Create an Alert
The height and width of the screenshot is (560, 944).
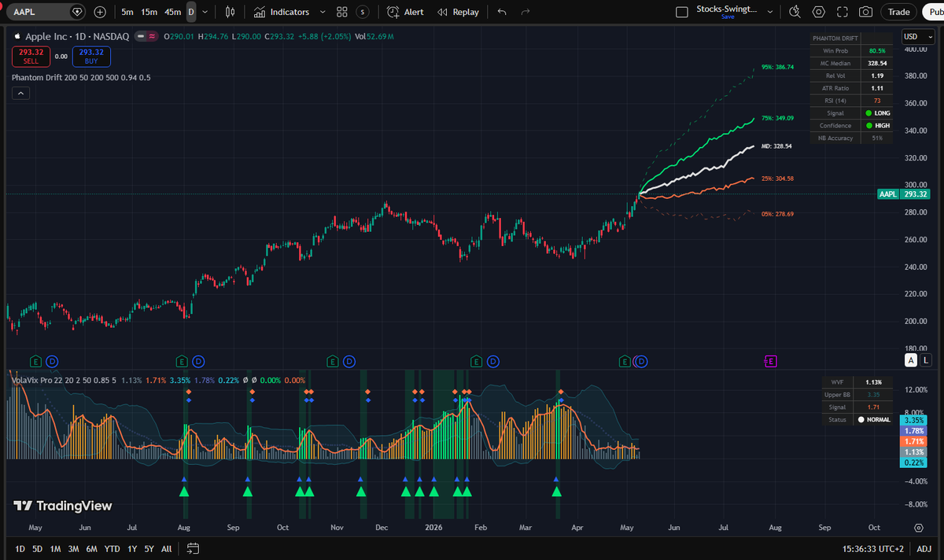(x=406, y=12)
